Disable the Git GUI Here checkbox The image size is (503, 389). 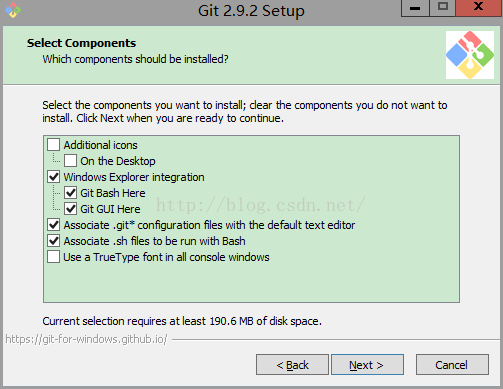click(x=70, y=209)
